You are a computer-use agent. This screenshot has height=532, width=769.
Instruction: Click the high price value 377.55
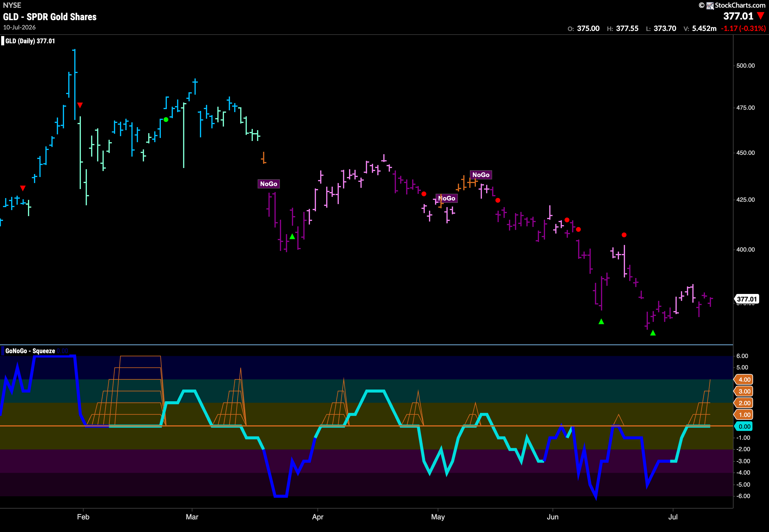(x=627, y=28)
